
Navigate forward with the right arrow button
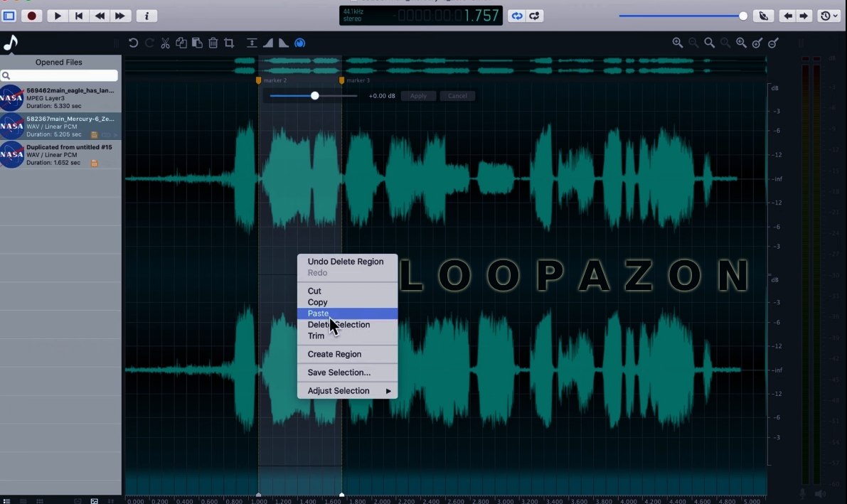pyautogui.click(x=804, y=16)
